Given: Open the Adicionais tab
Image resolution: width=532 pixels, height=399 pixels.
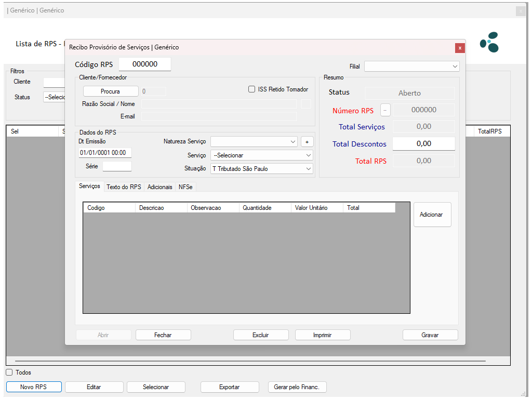Looking at the screenshot, I should 159,187.
